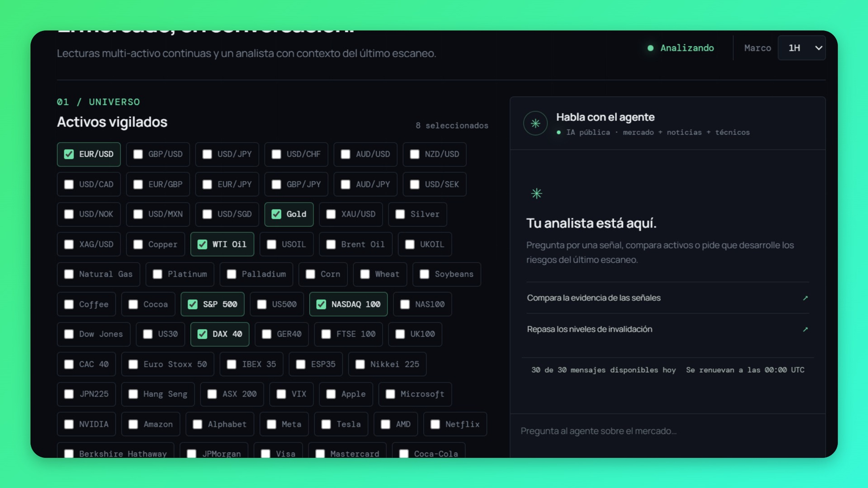Click the agent asterisk avatar icon
This screenshot has width=868, height=488.
tap(535, 123)
